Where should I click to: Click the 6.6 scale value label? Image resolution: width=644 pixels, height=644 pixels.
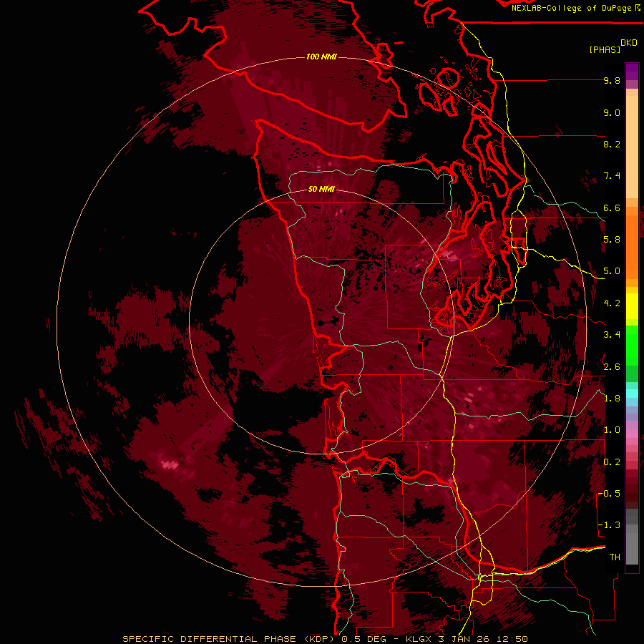[x=612, y=208]
